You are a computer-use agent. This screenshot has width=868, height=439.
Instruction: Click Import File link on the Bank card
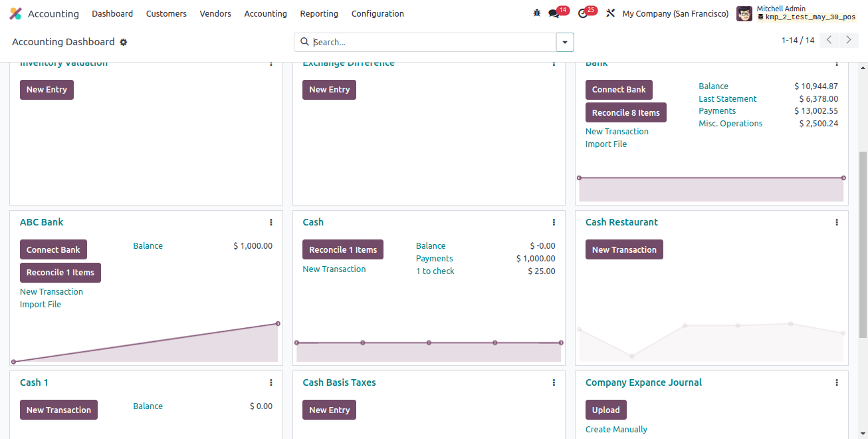(606, 144)
